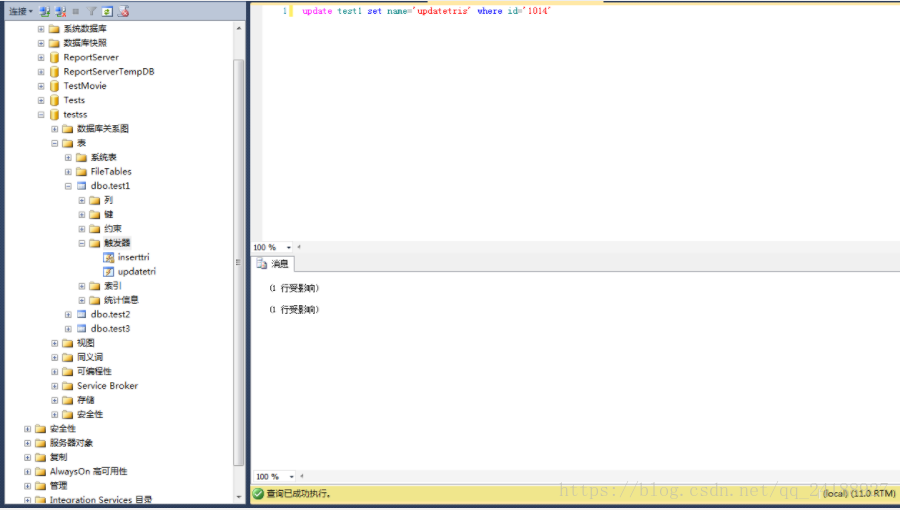Click the Filter funnel toolbar icon
Image resolution: width=900 pixels, height=510 pixels.
[91, 11]
